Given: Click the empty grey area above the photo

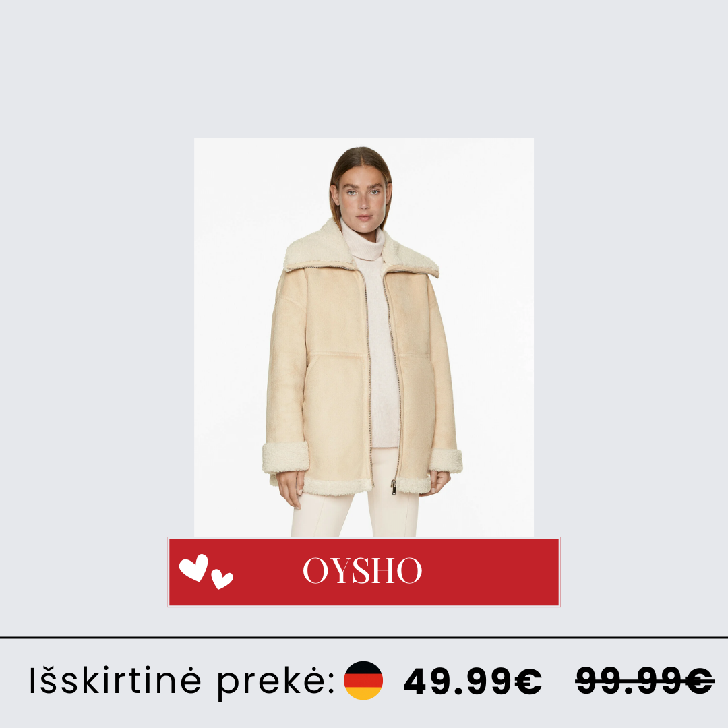Looking at the screenshot, I should pos(364,69).
